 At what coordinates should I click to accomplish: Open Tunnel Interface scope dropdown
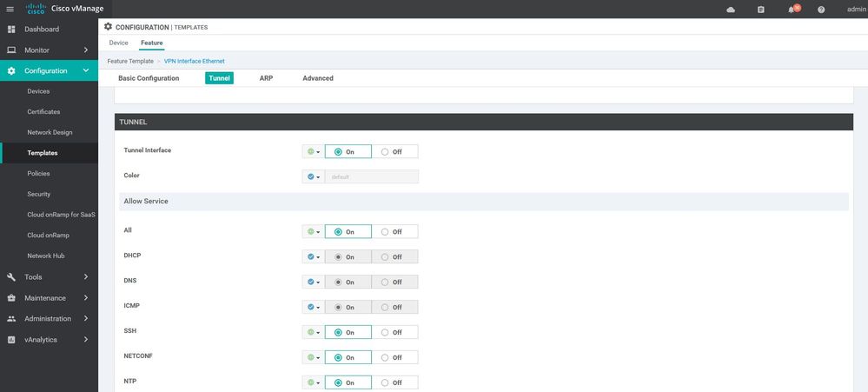point(314,152)
